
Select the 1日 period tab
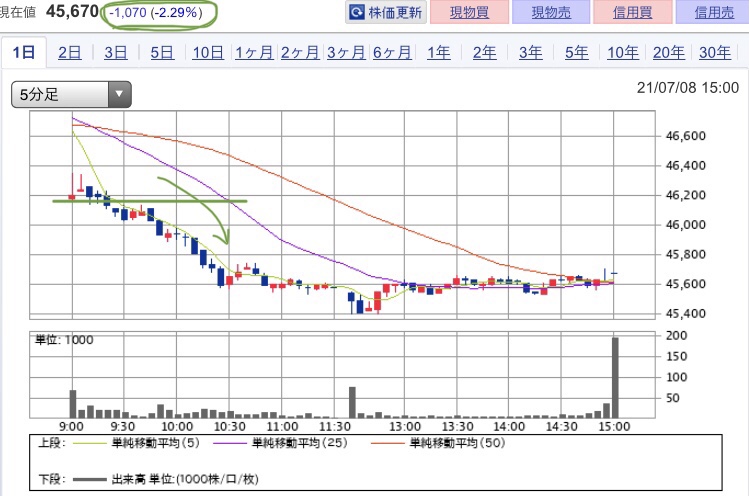(24, 52)
